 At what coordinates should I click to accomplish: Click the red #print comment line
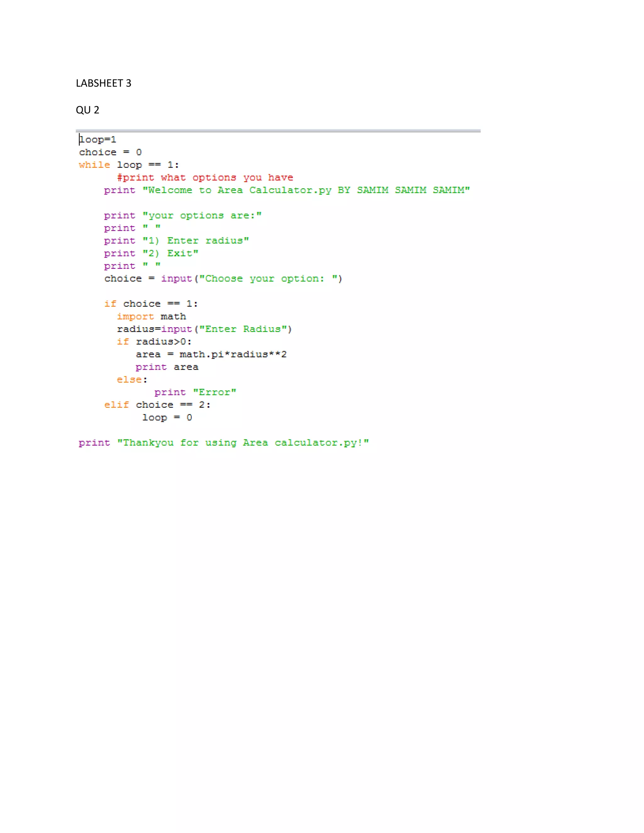(205, 177)
